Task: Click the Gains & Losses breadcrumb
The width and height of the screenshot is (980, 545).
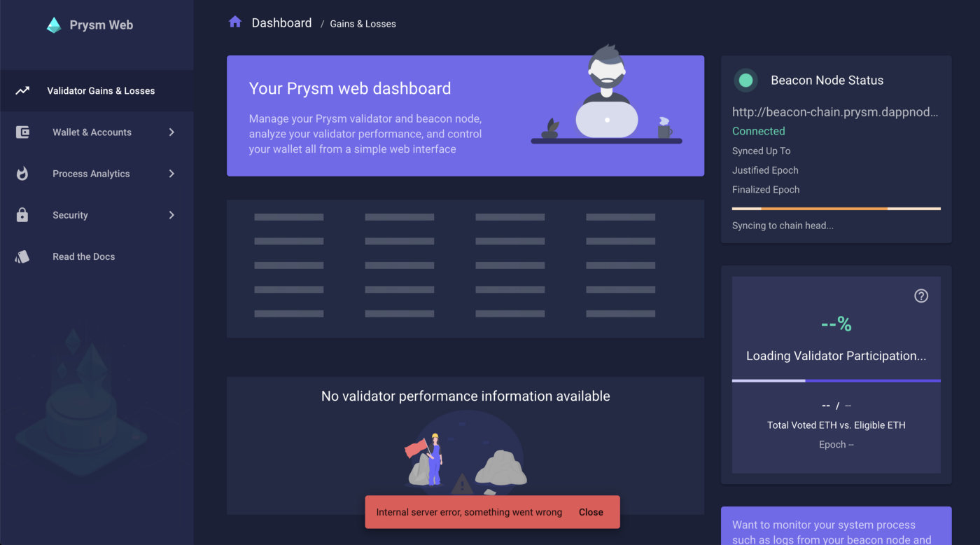Action: [x=363, y=24]
